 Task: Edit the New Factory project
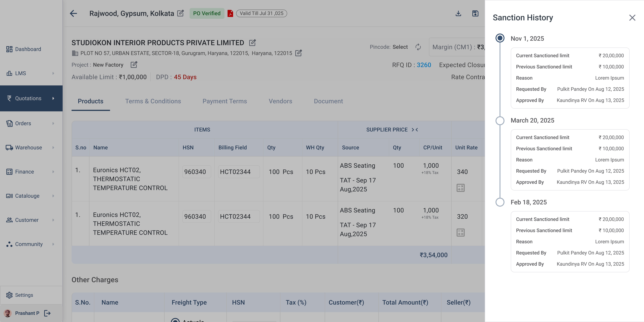pos(134,65)
